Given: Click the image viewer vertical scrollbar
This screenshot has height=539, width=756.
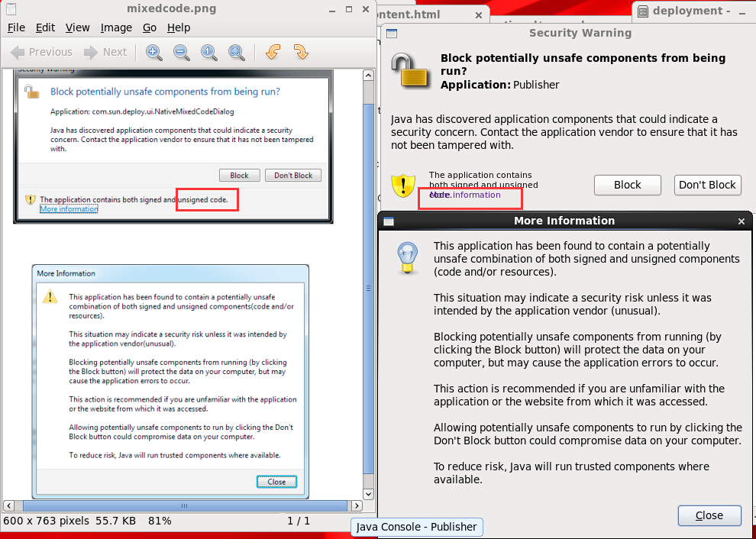Looking at the screenshot, I should [x=369, y=286].
